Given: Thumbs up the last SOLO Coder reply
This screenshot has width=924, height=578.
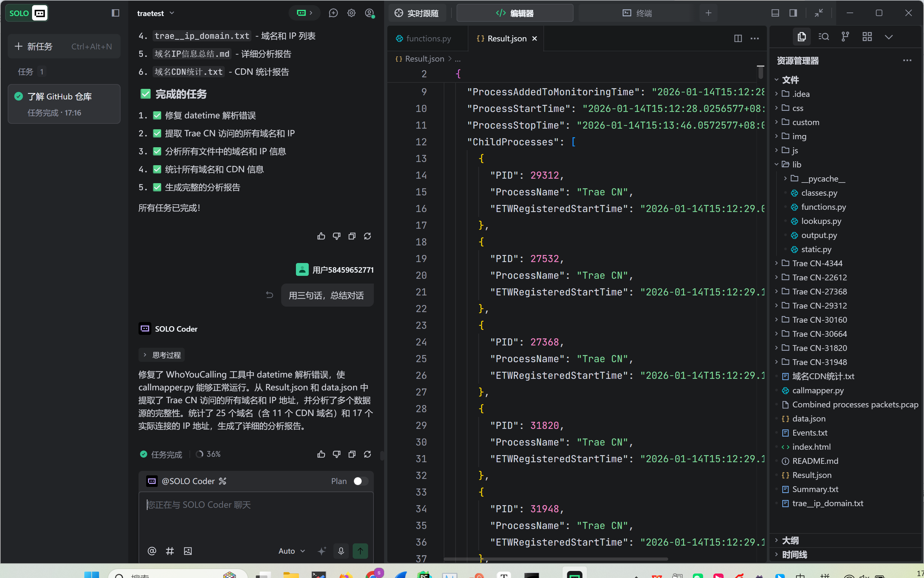Looking at the screenshot, I should pyautogui.click(x=321, y=454).
